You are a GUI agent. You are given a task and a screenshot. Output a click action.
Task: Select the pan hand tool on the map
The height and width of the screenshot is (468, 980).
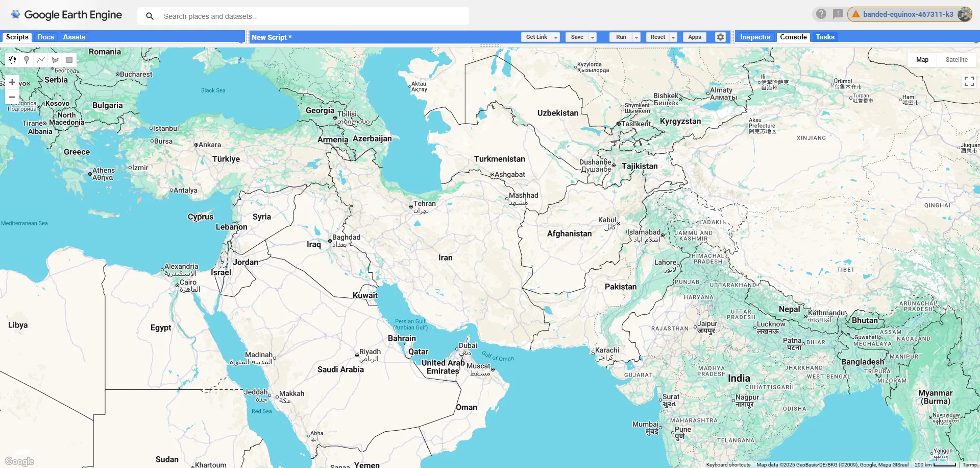click(x=12, y=60)
